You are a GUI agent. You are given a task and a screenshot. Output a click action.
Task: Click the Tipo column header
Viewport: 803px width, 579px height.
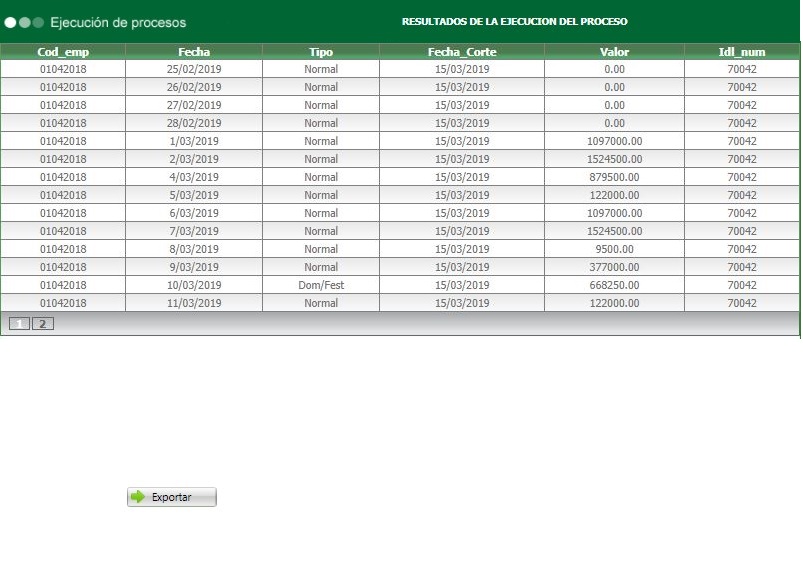point(321,52)
